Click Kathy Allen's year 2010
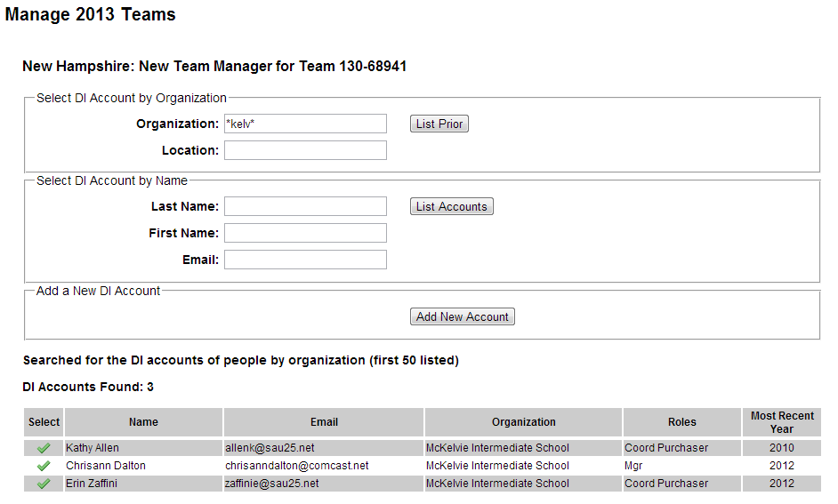This screenshot has height=504, width=838. pos(782,448)
